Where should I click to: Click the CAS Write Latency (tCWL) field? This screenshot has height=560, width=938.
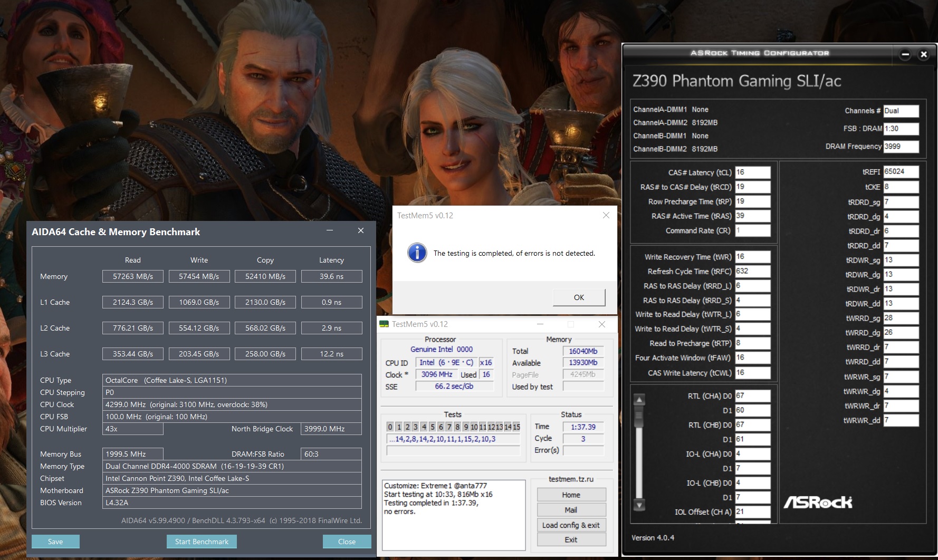click(753, 373)
